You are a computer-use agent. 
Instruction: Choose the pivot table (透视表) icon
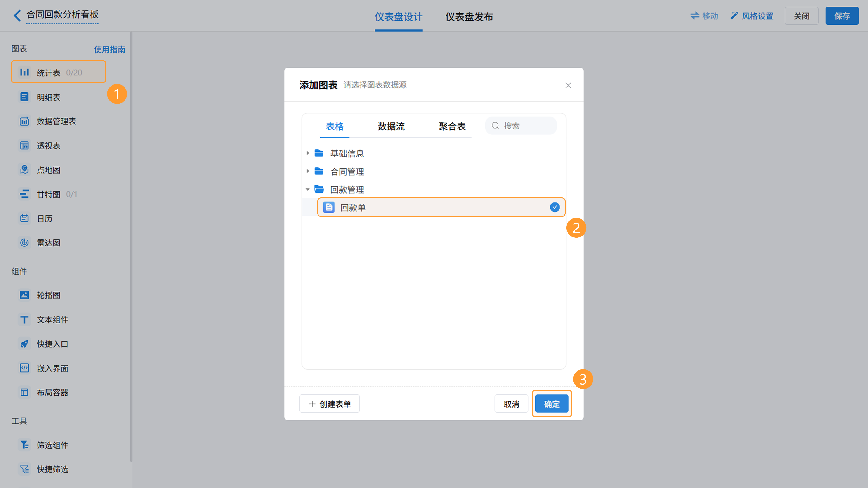[24, 145]
